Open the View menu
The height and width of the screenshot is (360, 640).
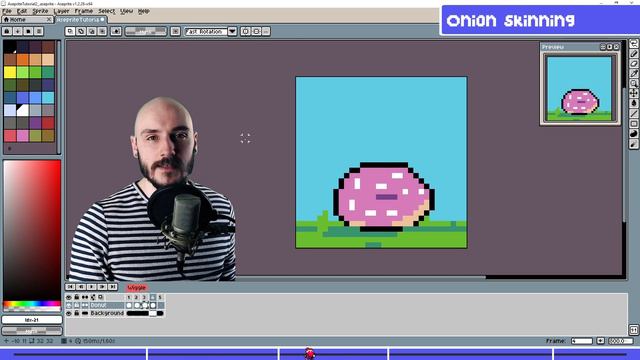[x=127, y=11]
